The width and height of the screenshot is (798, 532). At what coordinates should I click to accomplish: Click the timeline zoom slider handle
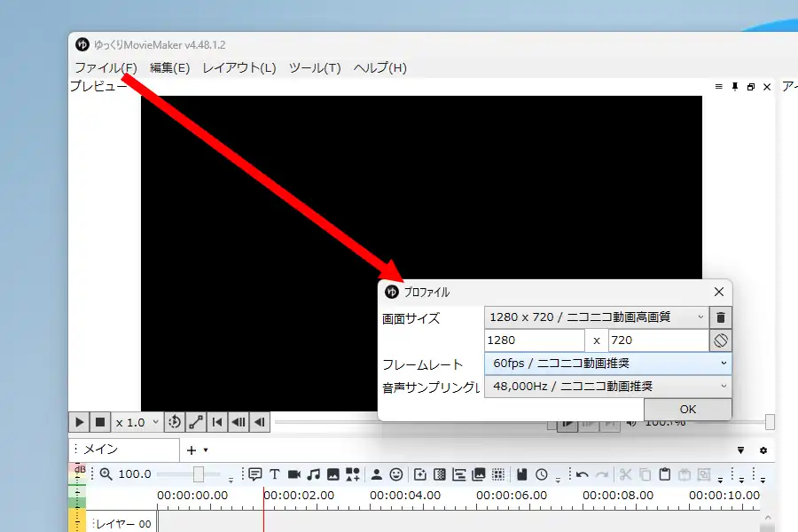tap(199, 474)
